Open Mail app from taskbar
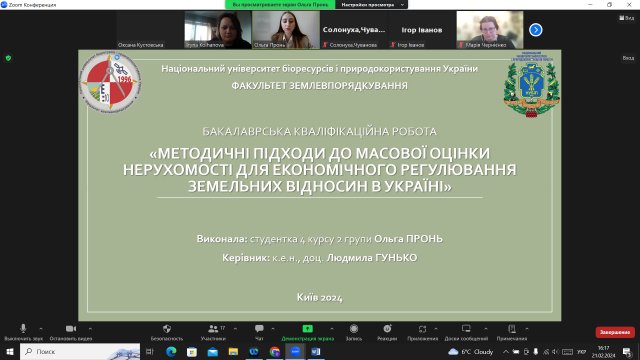Image resolution: width=640 pixels, height=360 pixels. tap(213, 351)
